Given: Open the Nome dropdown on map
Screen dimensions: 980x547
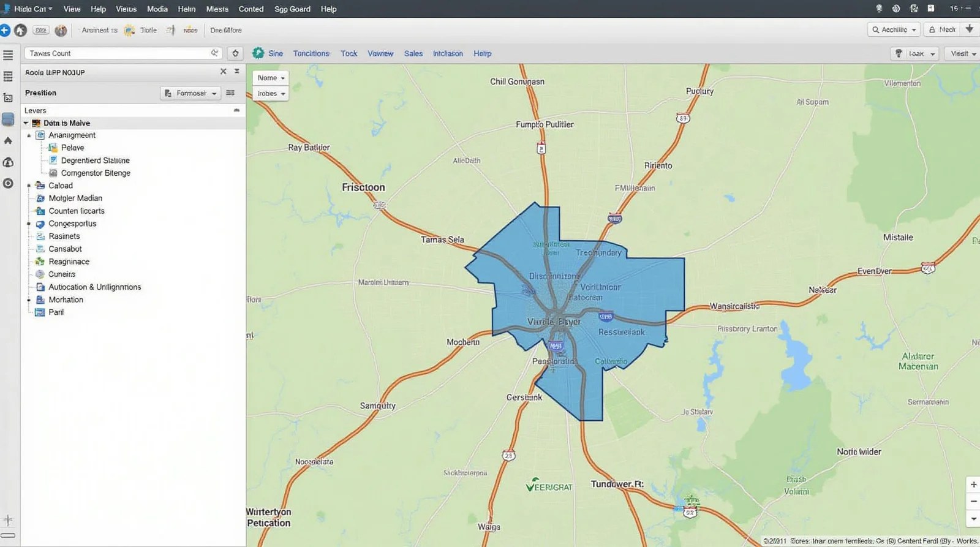Looking at the screenshot, I should [x=271, y=78].
